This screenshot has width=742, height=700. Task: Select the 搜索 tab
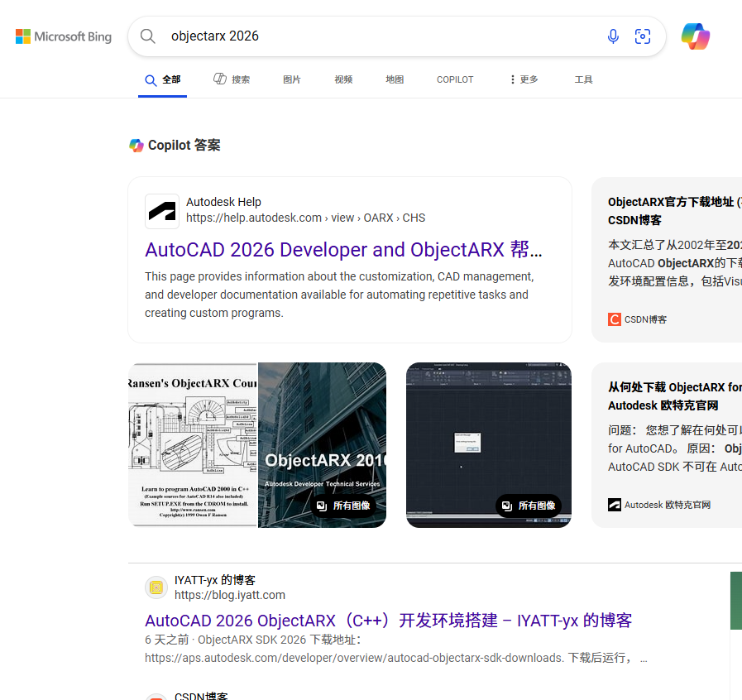tap(232, 79)
